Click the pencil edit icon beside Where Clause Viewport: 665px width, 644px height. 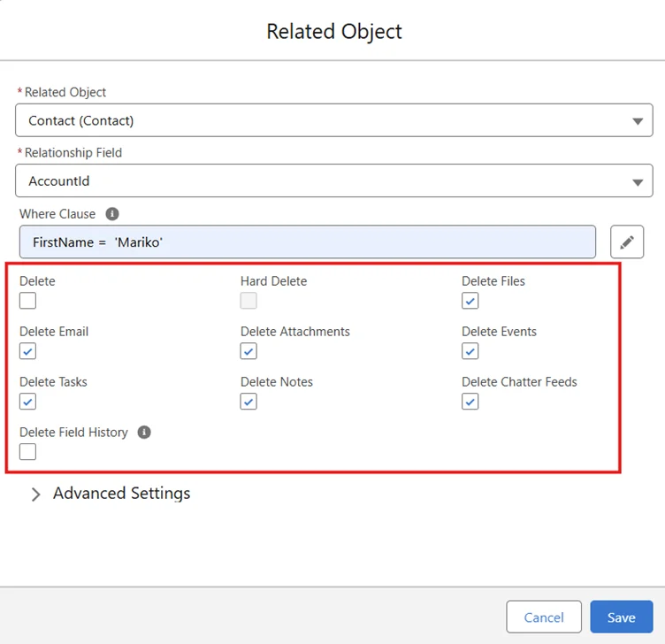point(627,241)
